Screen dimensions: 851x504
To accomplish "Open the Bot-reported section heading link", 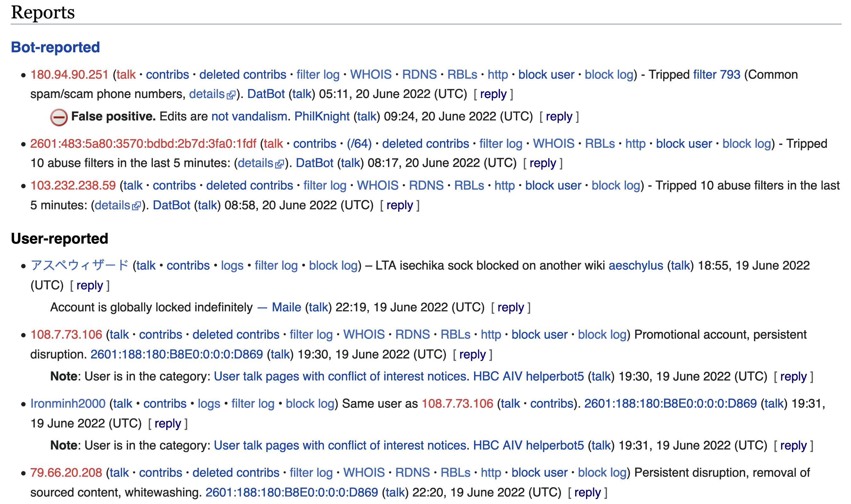I will (x=55, y=47).
